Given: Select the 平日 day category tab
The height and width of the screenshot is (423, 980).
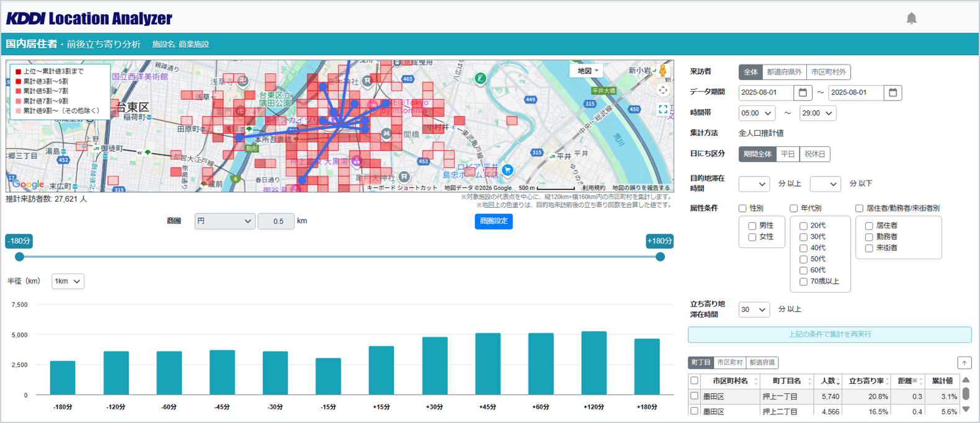Looking at the screenshot, I should (787, 154).
